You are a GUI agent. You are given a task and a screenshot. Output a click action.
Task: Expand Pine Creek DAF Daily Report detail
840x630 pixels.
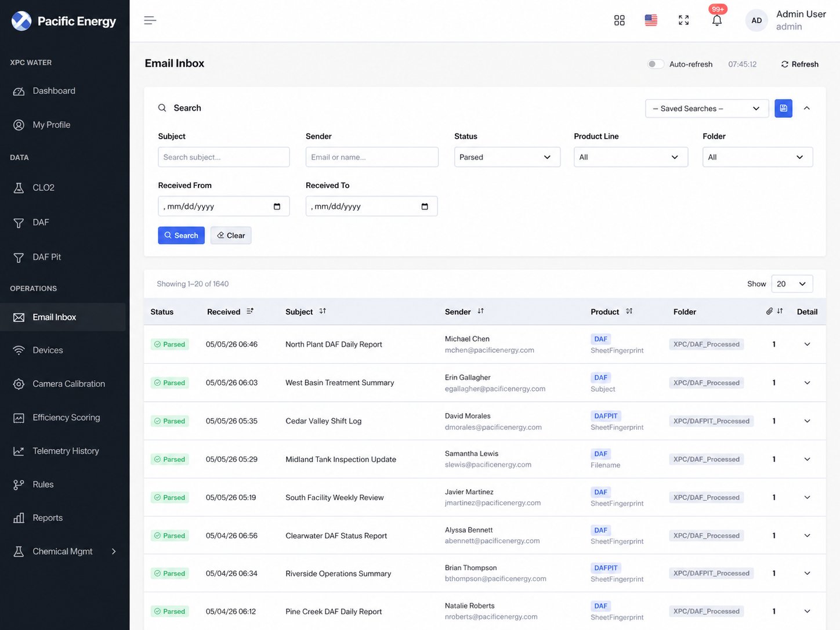click(x=807, y=611)
